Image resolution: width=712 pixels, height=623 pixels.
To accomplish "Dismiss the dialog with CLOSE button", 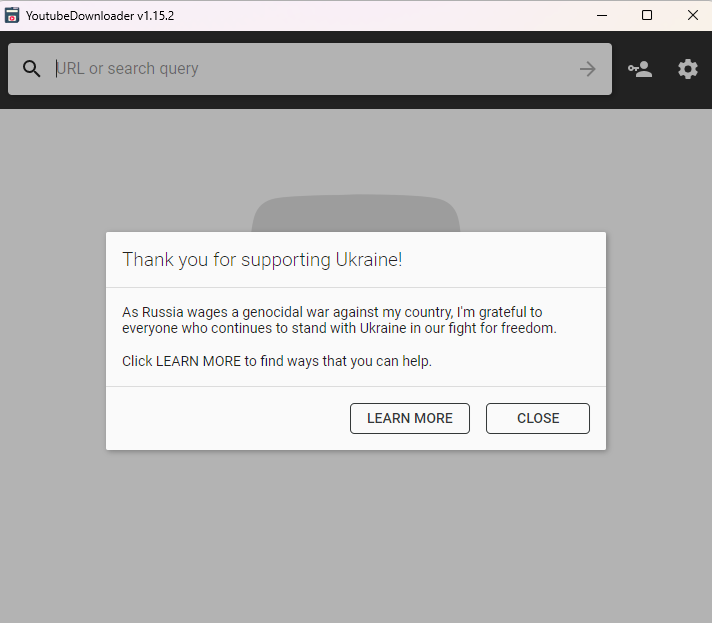I will point(538,418).
